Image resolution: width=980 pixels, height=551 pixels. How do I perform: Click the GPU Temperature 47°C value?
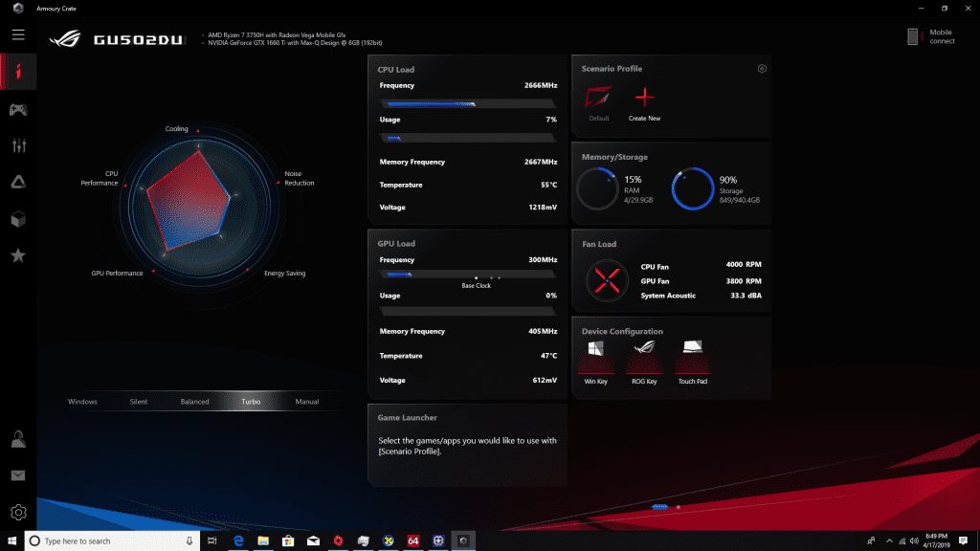click(x=548, y=356)
